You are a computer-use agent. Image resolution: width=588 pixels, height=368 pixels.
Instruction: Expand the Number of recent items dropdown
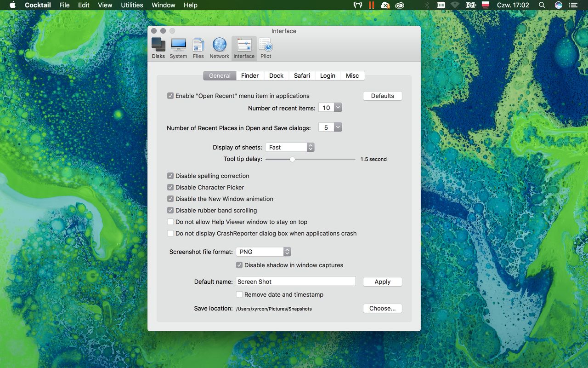coord(338,108)
